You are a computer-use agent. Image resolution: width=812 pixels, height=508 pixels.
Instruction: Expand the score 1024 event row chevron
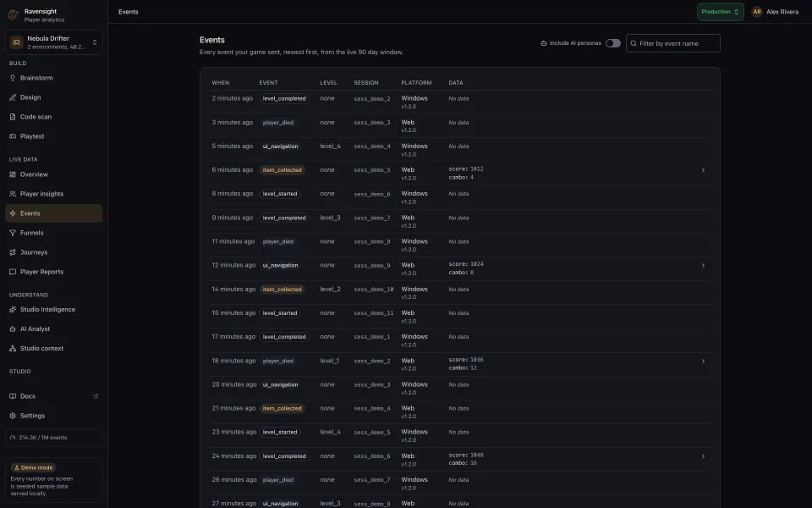coord(703,265)
